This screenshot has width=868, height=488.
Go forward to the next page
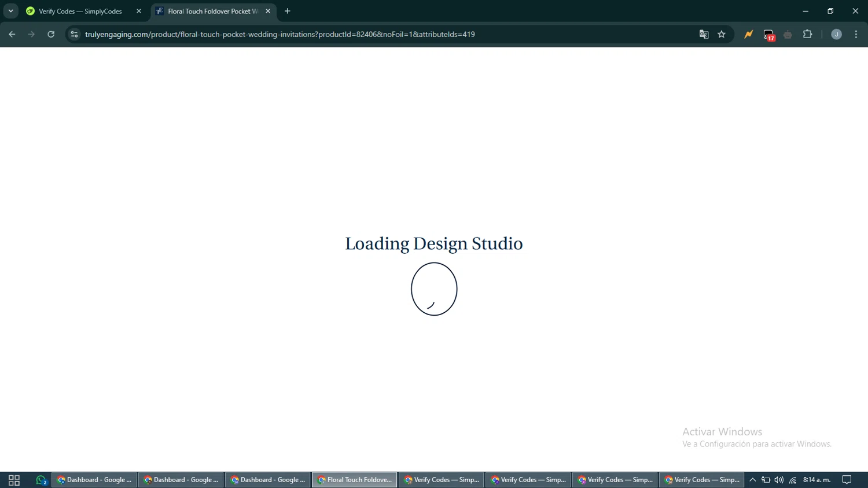31,34
